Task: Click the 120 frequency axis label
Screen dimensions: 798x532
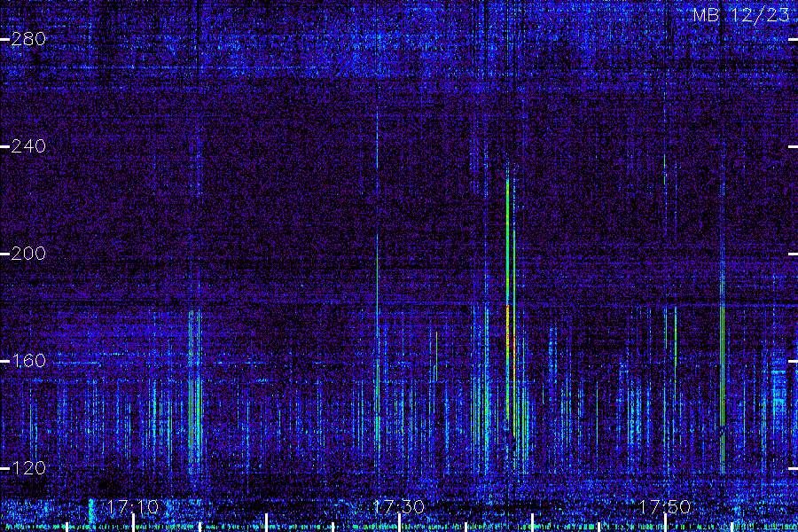Action: (x=28, y=468)
